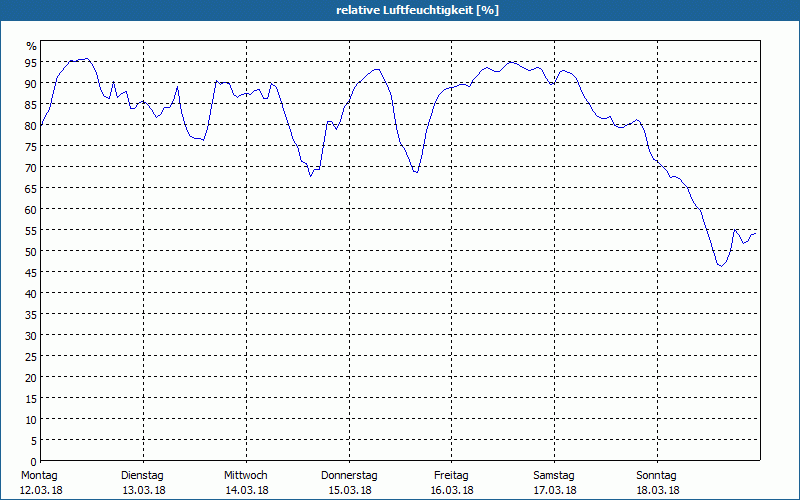Click the '50' y-axis value
The height and width of the screenshot is (500, 800).
click(31, 252)
